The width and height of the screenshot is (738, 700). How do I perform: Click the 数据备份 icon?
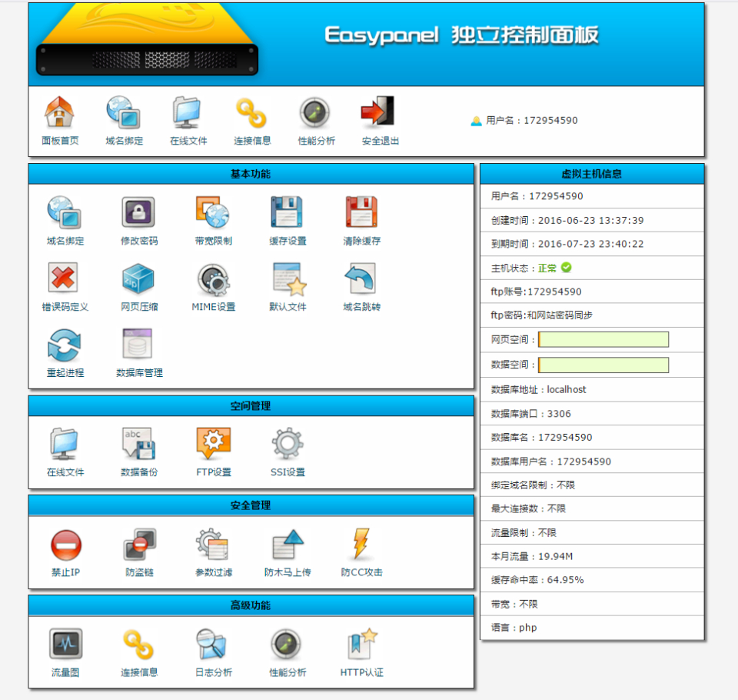(x=138, y=444)
